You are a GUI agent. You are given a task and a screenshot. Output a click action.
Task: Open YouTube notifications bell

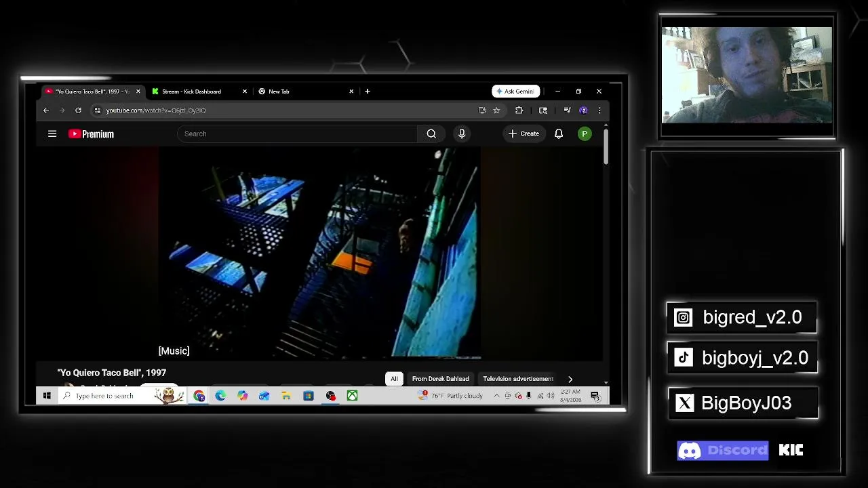click(559, 134)
